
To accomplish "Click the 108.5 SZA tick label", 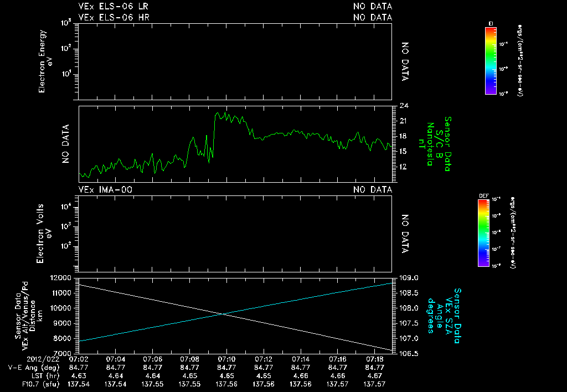I will click(x=409, y=293).
